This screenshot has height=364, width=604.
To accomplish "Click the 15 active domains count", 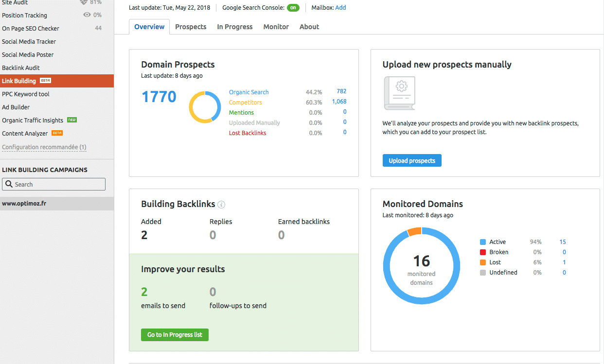I will coord(563,242).
